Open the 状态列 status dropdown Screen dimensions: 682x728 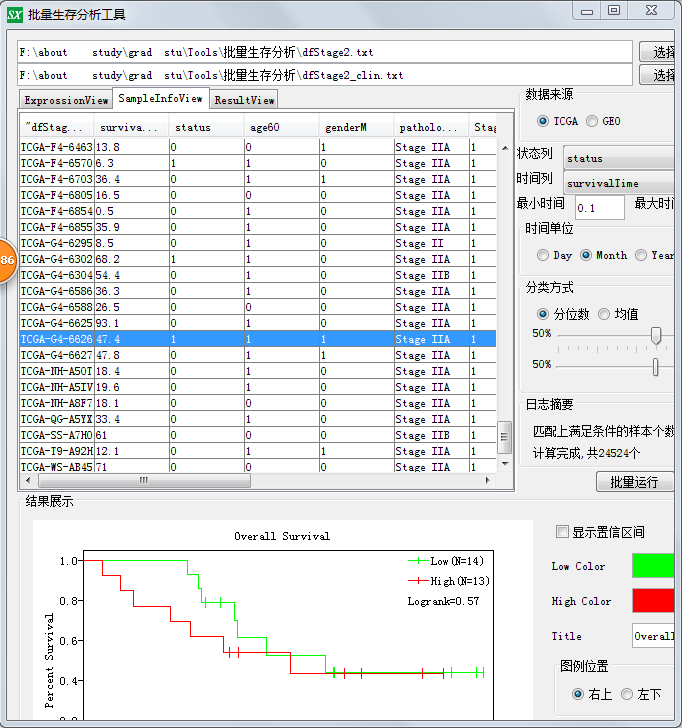(618, 159)
